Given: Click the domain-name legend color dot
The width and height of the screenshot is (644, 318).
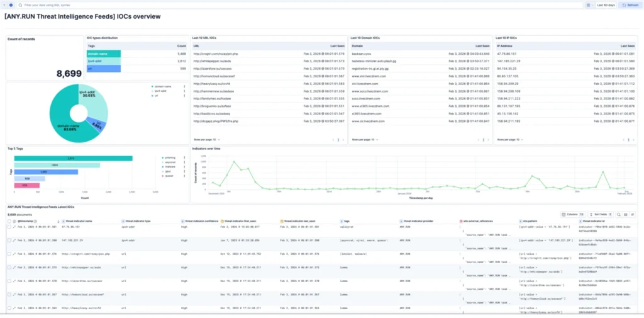Looking at the screenshot, I should (152, 86).
